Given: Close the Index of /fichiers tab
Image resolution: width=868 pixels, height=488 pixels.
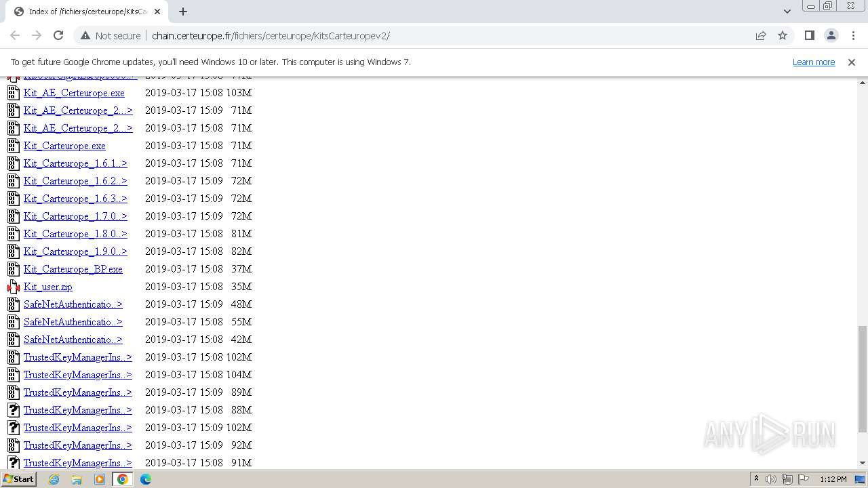Looking at the screenshot, I should 157,12.
